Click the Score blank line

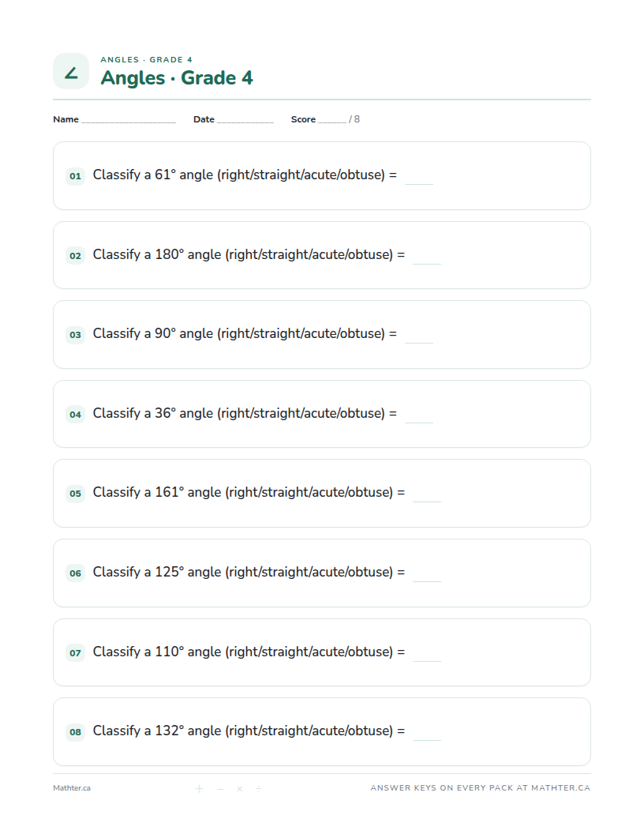332,122
